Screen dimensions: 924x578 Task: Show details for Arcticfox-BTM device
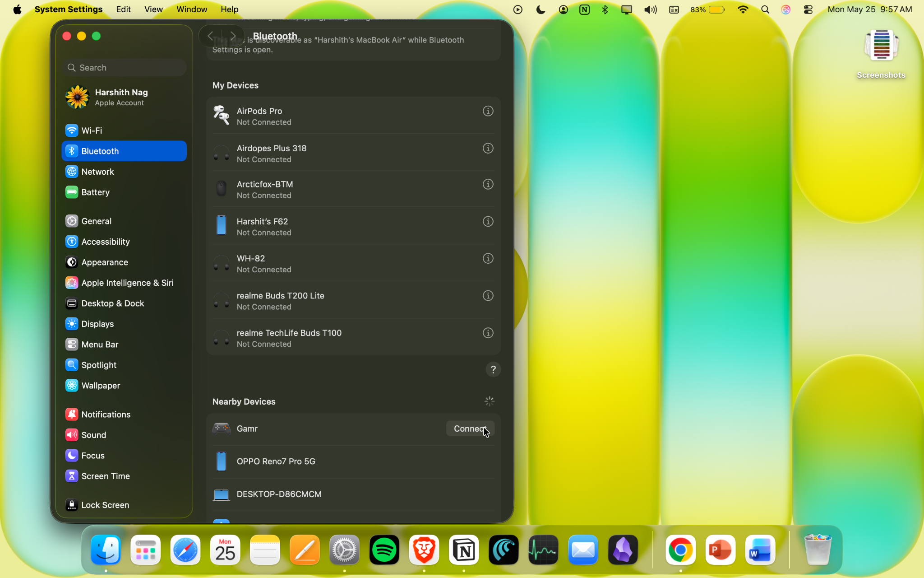(488, 184)
